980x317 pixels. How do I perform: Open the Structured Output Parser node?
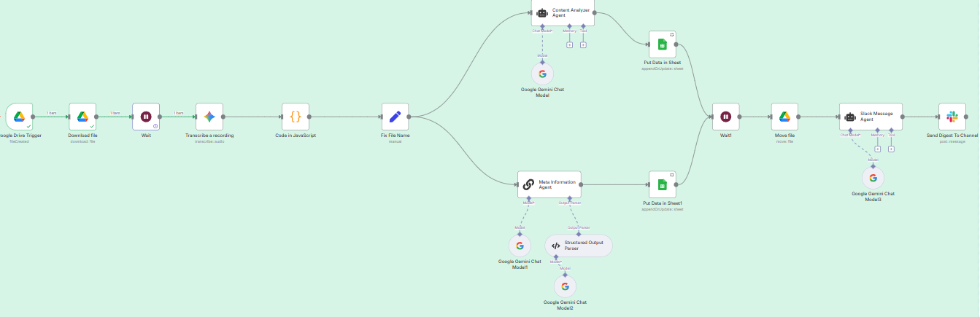[579, 246]
